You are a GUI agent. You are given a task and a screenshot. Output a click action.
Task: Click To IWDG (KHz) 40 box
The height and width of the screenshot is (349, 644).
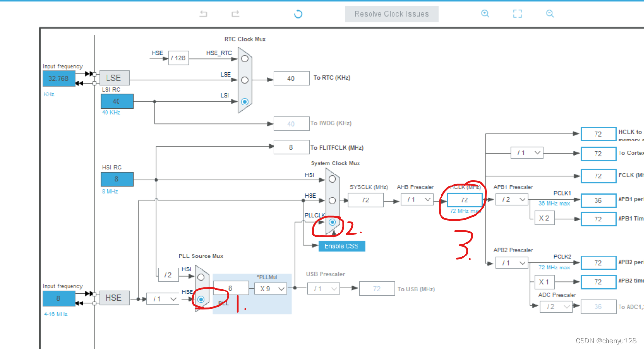[291, 124]
